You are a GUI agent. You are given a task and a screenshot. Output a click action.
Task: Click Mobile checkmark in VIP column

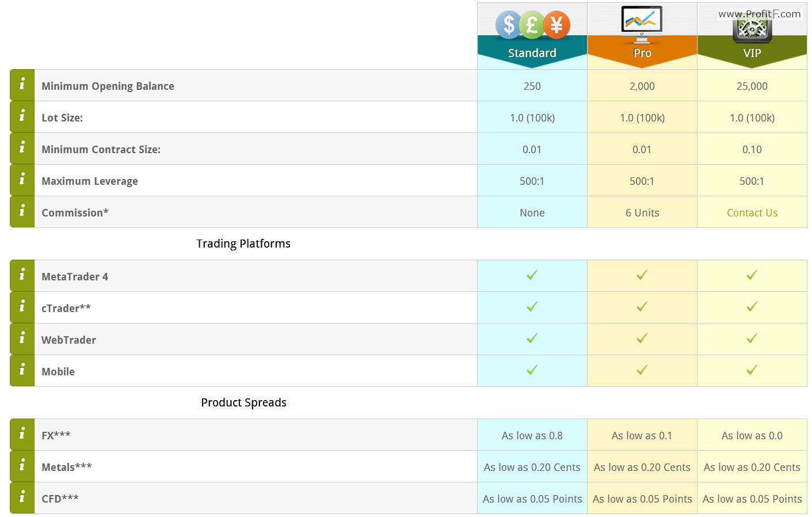752,370
